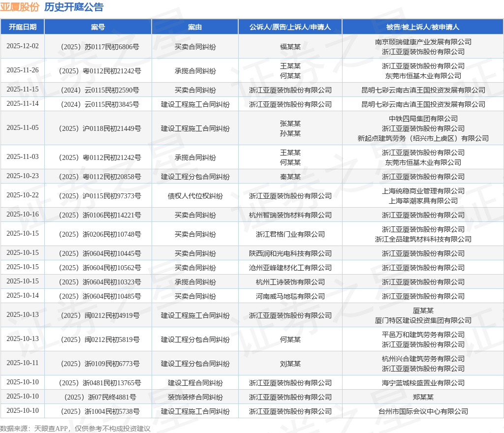Click defendant 杭州兴合建筑劳务有限公司
504x433 pixels.
click(x=423, y=359)
